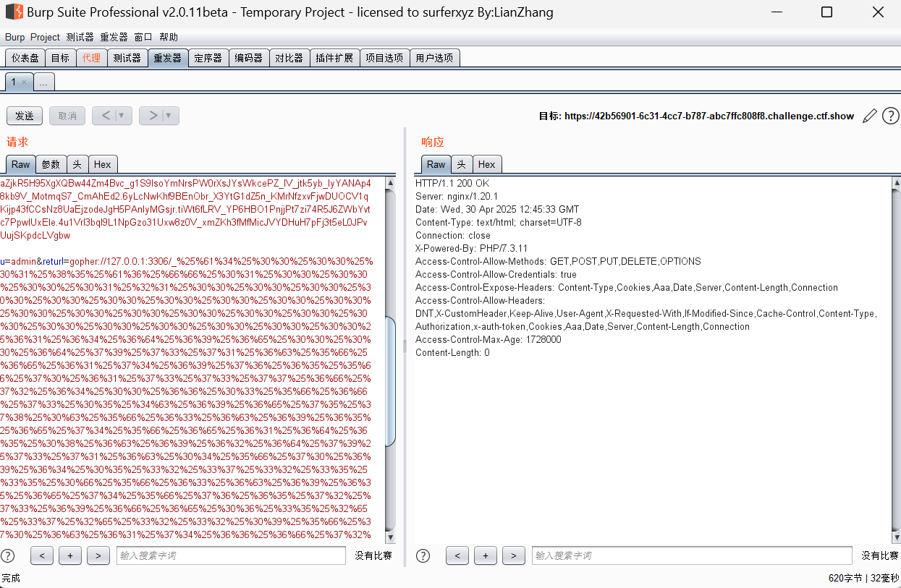The height and width of the screenshot is (588, 901).
Task: Click the 取消 cancel button
Action: [x=67, y=116]
